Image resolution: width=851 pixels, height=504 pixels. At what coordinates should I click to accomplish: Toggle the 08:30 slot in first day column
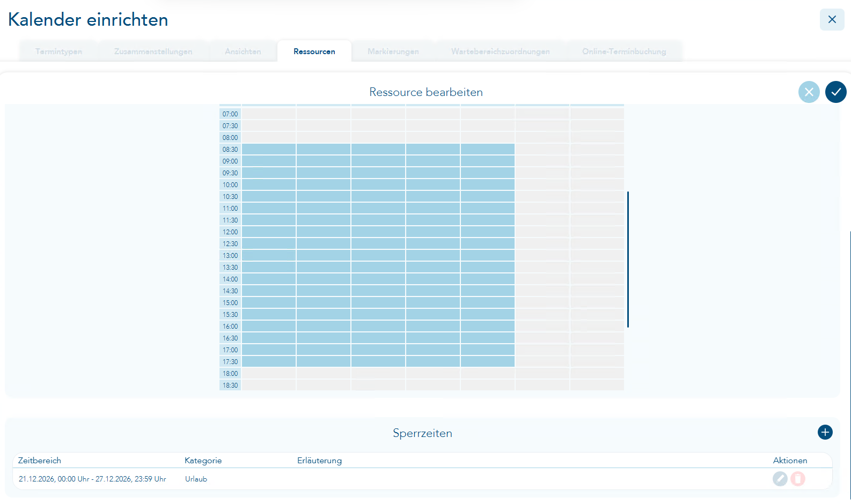pos(269,149)
